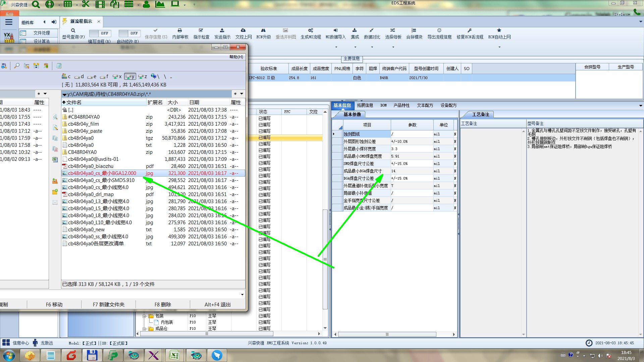Click the 导出流程信息 smiley icon
This screenshot has height=362, width=644.
(x=439, y=31)
